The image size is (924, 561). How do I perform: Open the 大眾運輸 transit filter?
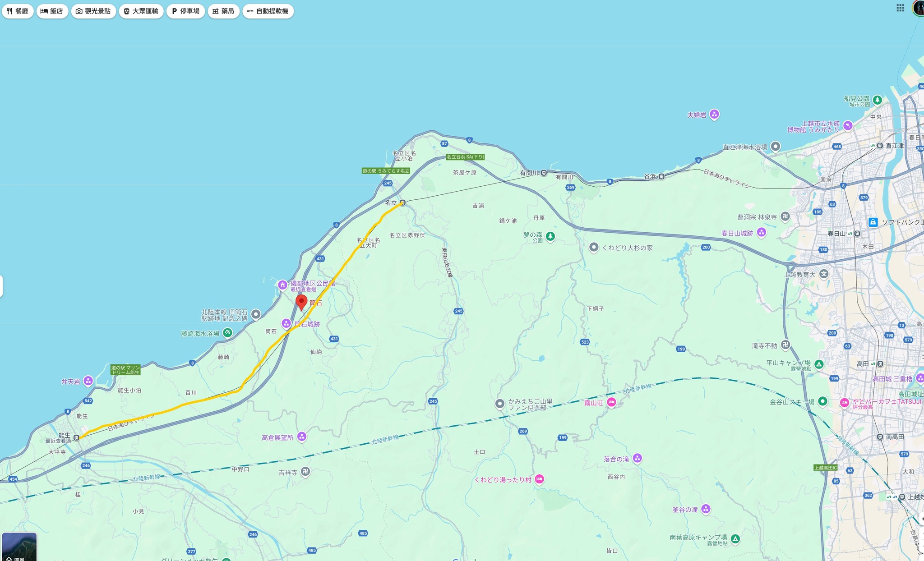pyautogui.click(x=141, y=11)
